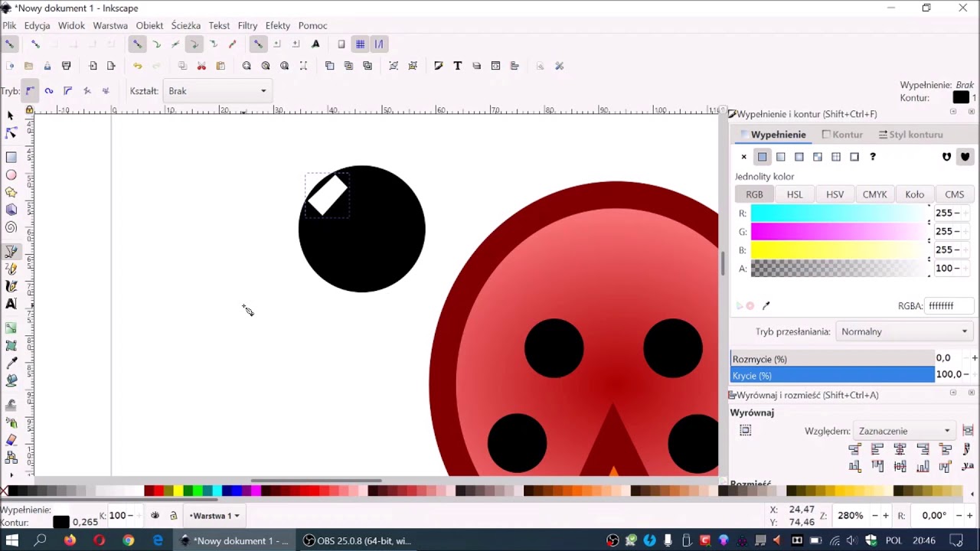Image resolution: width=980 pixels, height=551 pixels.
Task: Switch color mode to HSL
Action: [x=795, y=194]
